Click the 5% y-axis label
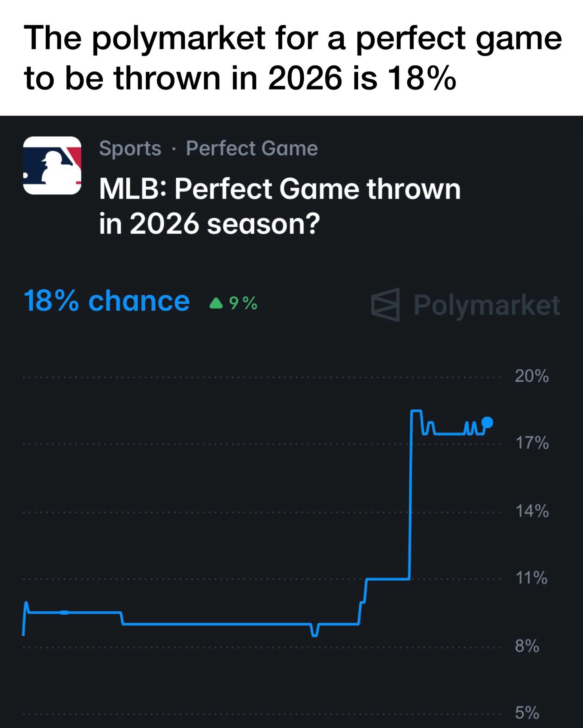This screenshot has height=728, width=583. click(527, 713)
